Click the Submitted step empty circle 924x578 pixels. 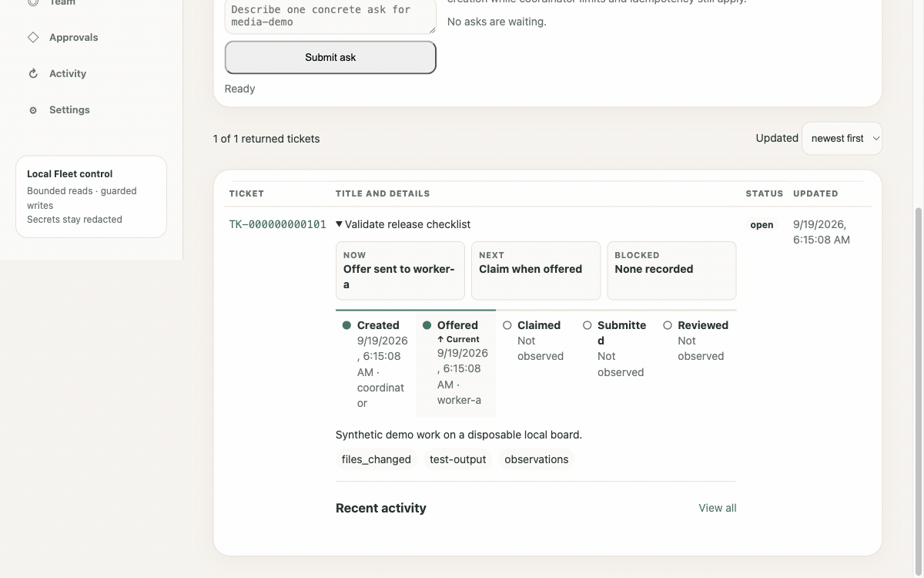[x=587, y=325]
